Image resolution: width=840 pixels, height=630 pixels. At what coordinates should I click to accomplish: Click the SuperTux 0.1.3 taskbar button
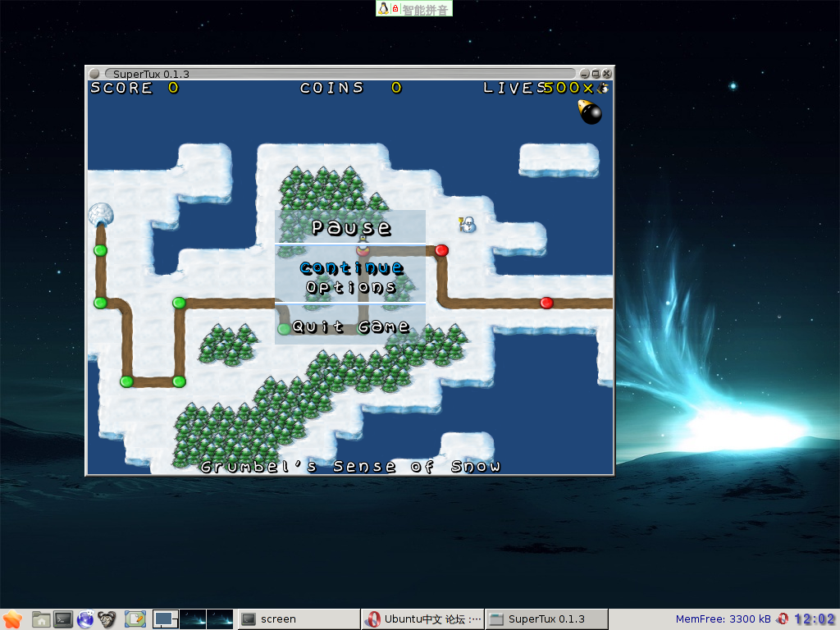tap(546, 619)
